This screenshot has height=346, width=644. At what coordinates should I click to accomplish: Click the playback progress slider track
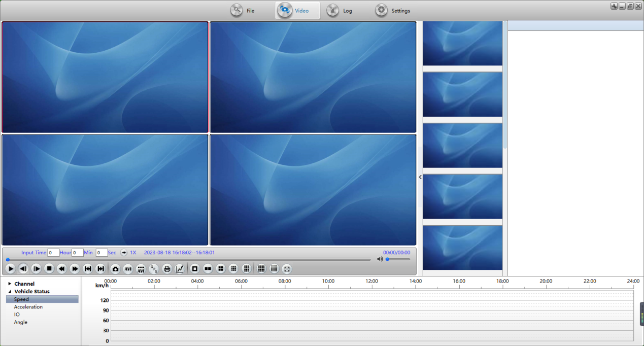189,260
